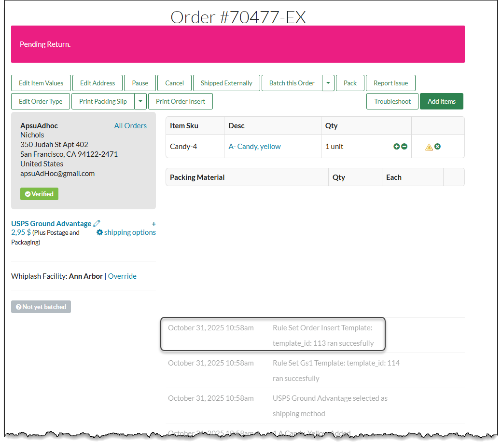Screen dimensions: 502x448
Task: Click the yellow warning triangle icon
Action: [x=429, y=147]
